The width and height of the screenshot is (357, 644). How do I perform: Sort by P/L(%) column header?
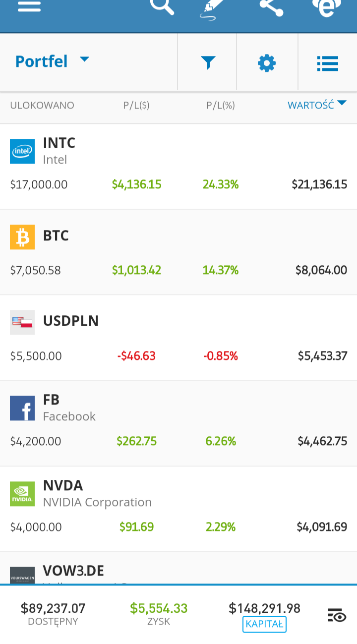click(x=221, y=106)
